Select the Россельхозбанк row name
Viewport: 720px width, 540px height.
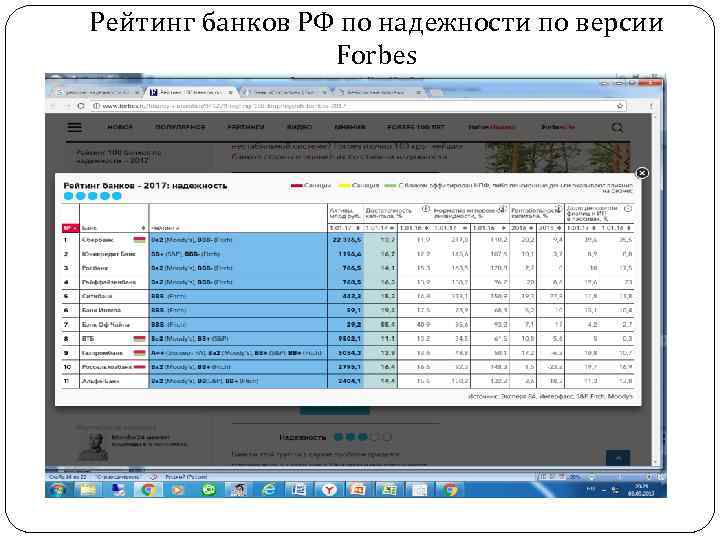(107, 367)
